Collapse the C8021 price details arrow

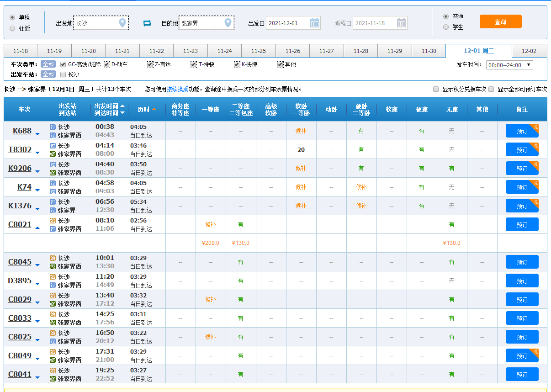(37, 228)
